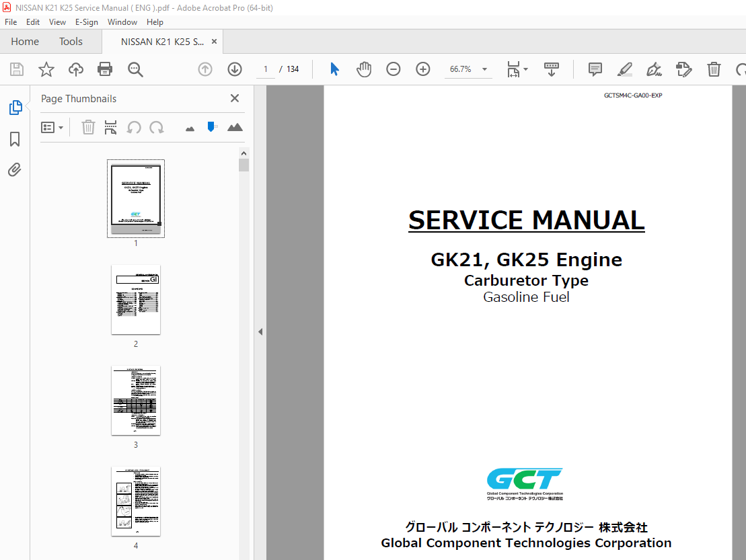The width and height of the screenshot is (746, 560).
Task: Click the thumbnails scrollbar handle
Action: pyautogui.click(x=244, y=165)
